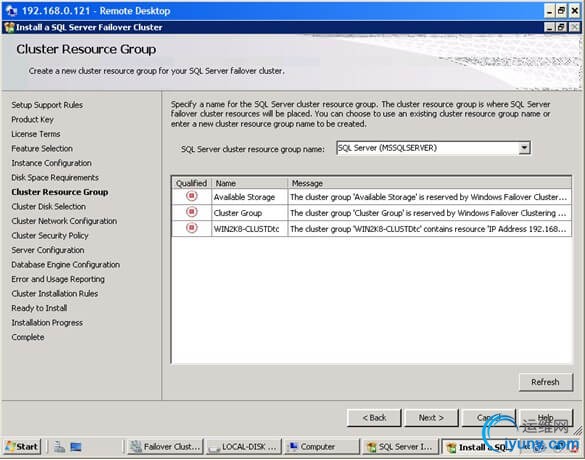The width and height of the screenshot is (585, 460).
Task: Select Complete step in sidebar
Action: pyautogui.click(x=28, y=337)
